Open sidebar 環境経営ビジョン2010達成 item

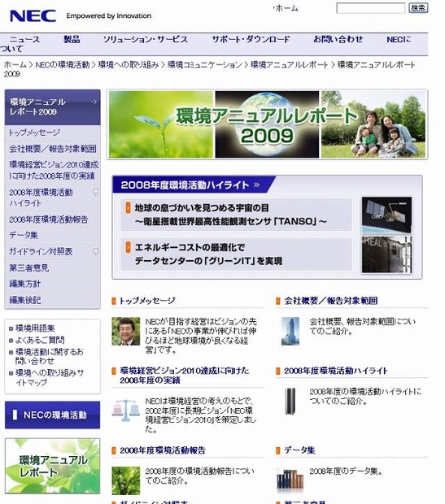click(x=52, y=170)
